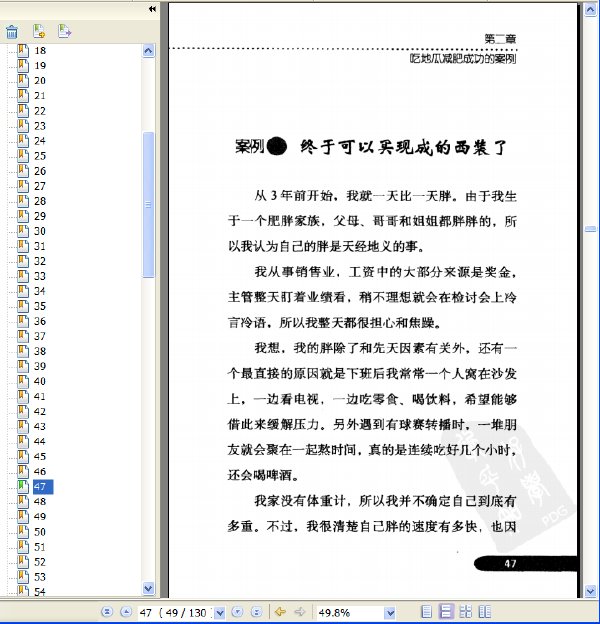The height and width of the screenshot is (624, 600).
Task: Go to last page button
Action: [x=257, y=612]
